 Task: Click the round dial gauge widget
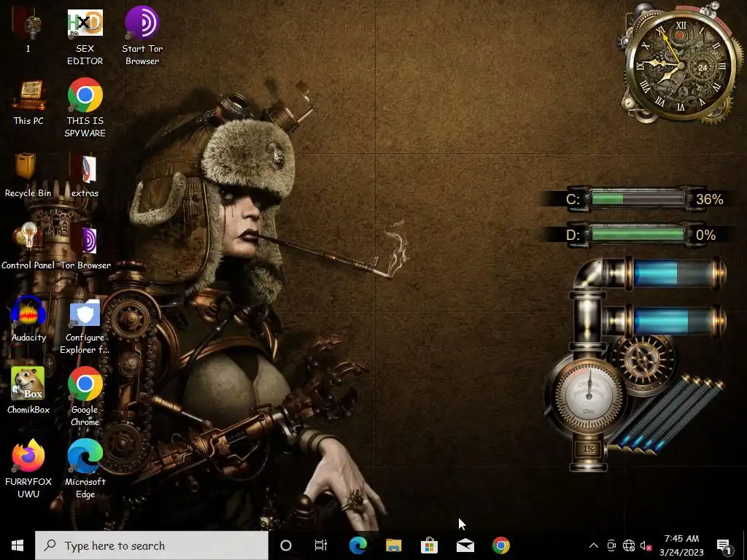pyautogui.click(x=589, y=395)
